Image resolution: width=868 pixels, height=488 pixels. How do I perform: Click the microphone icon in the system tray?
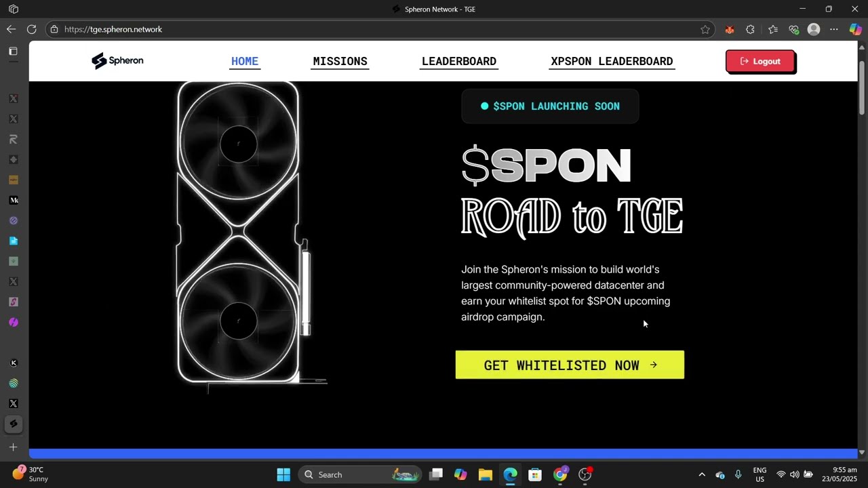coord(738,474)
